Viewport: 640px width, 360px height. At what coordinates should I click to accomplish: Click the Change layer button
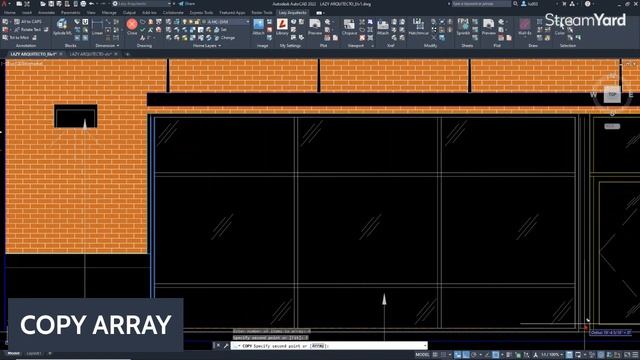[224, 38]
